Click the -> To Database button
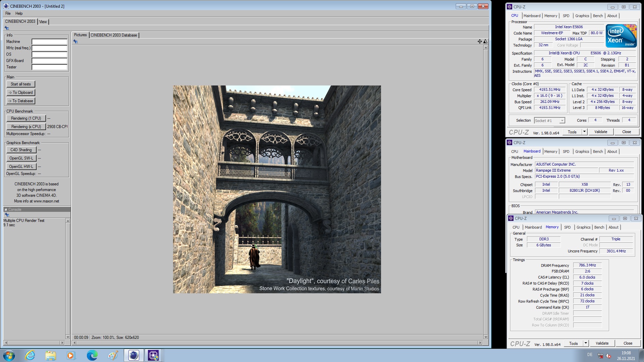Image resolution: width=644 pixels, height=362 pixels. tap(21, 101)
